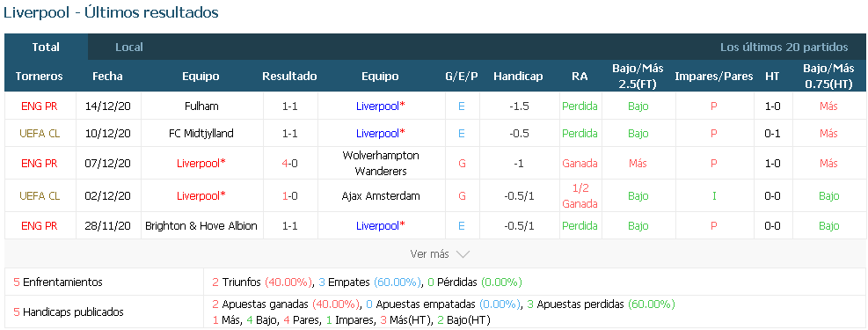Click the Fecha column header
Image resolution: width=868 pixels, height=330 pixels.
107,77
